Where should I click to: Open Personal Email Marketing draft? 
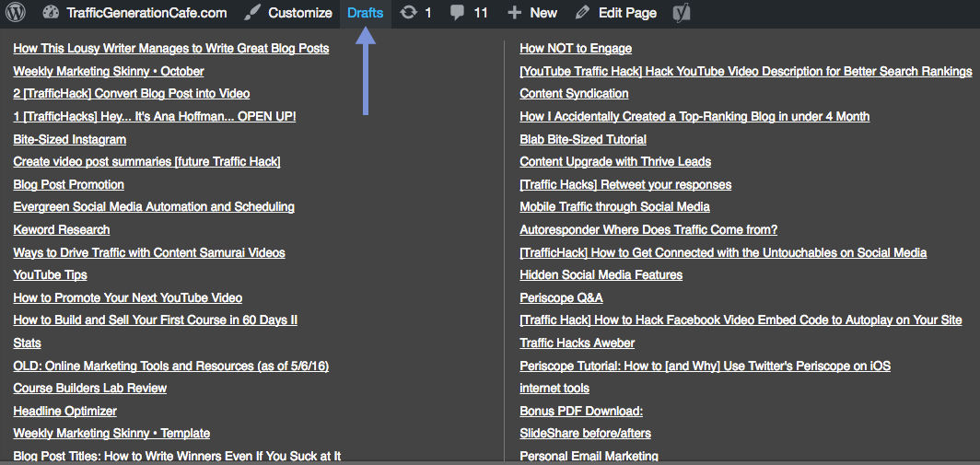589,456
